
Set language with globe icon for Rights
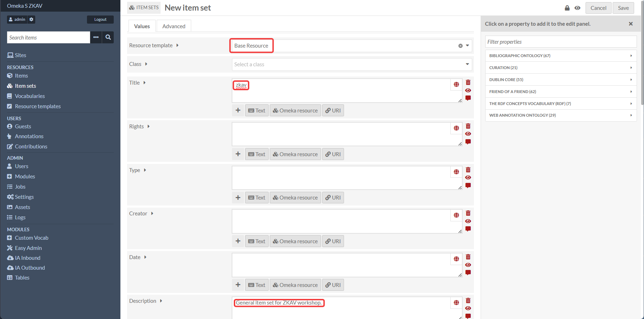pyautogui.click(x=456, y=128)
